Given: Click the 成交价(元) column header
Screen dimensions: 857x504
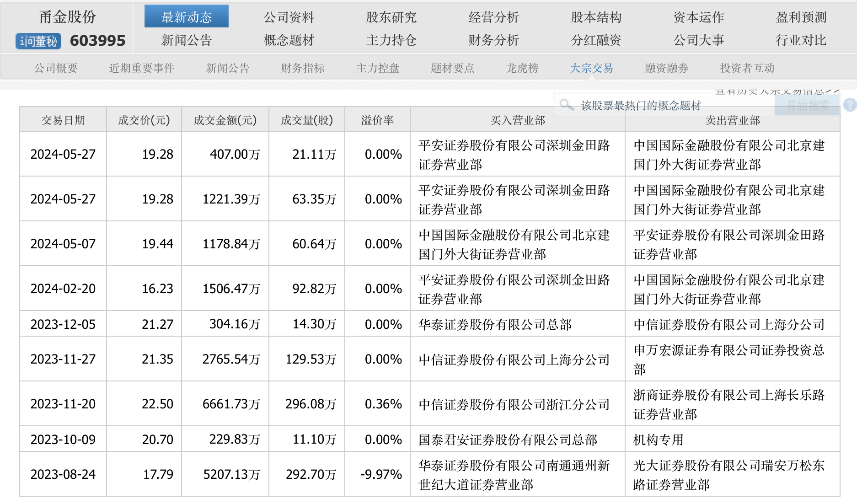Looking at the screenshot, I should 144,120.
